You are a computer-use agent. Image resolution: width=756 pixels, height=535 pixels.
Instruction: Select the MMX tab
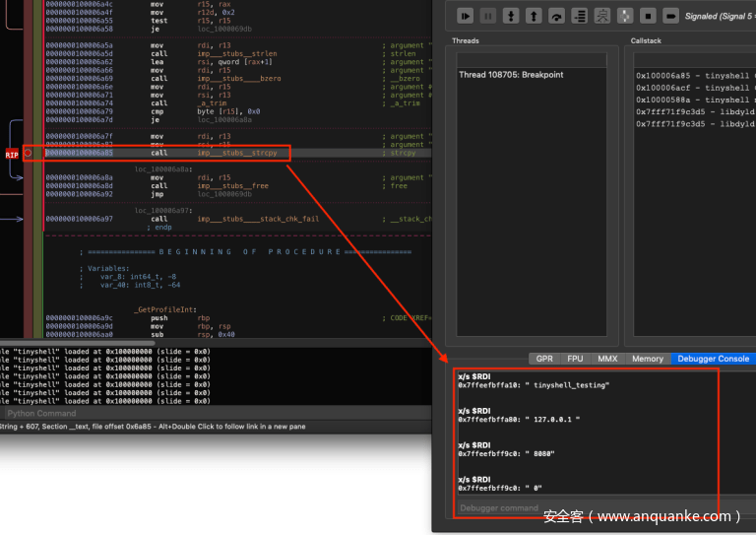(x=606, y=359)
